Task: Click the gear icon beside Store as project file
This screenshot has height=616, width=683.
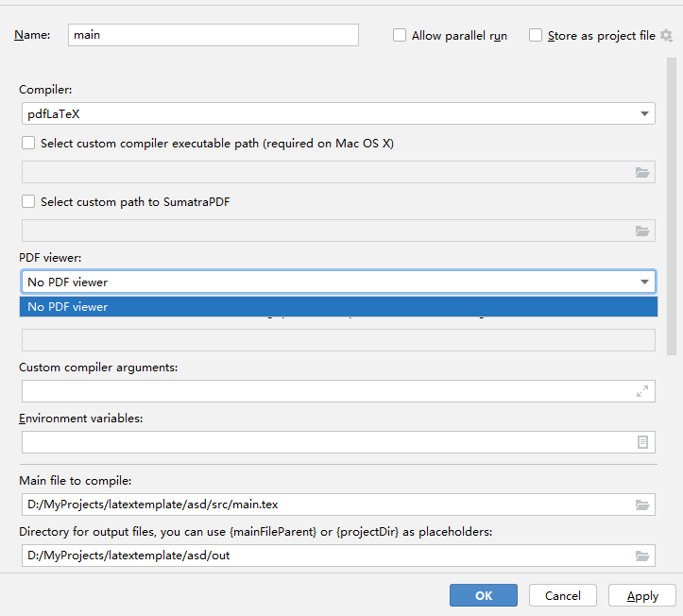Action: click(x=666, y=35)
